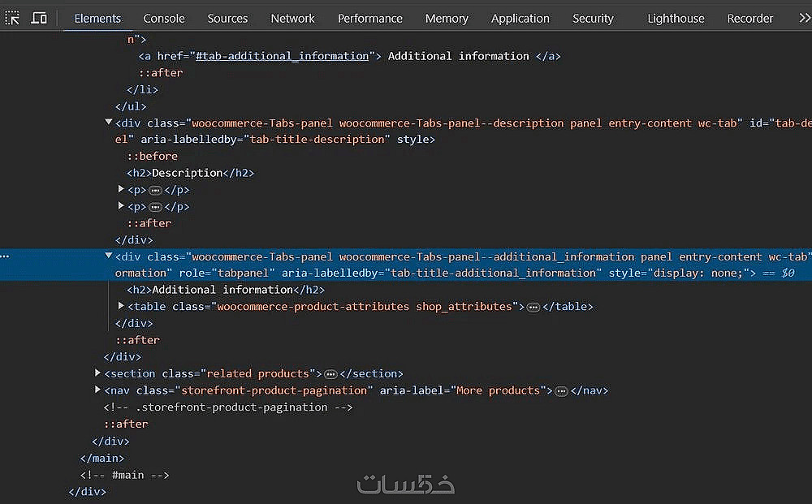Image resolution: width=812 pixels, height=504 pixels.
Task: Select the <!-- #main --> comment row
Action: (124, 475)
